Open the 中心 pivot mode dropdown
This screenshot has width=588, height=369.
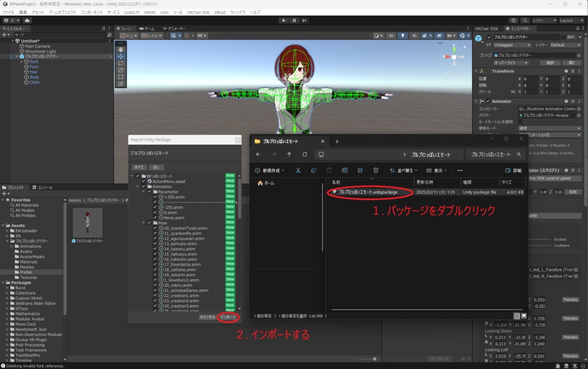click(129, 36)
